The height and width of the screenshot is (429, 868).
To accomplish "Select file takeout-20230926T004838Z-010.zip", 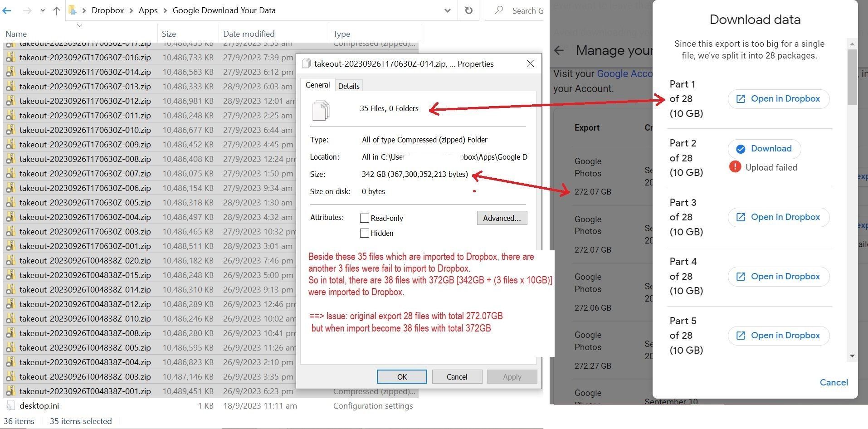I will [85, 319].
